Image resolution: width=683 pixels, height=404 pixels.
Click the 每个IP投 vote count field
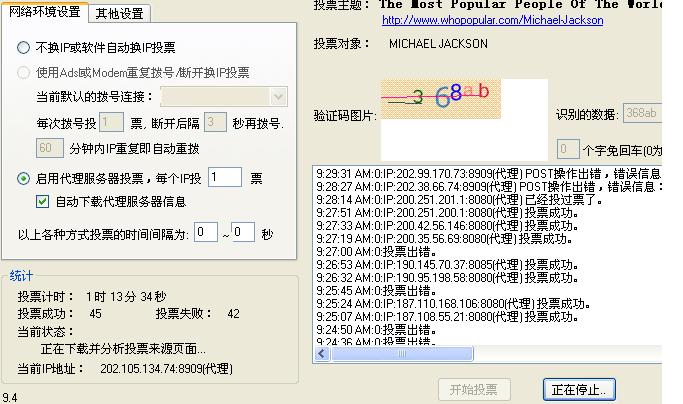point(224,177)
